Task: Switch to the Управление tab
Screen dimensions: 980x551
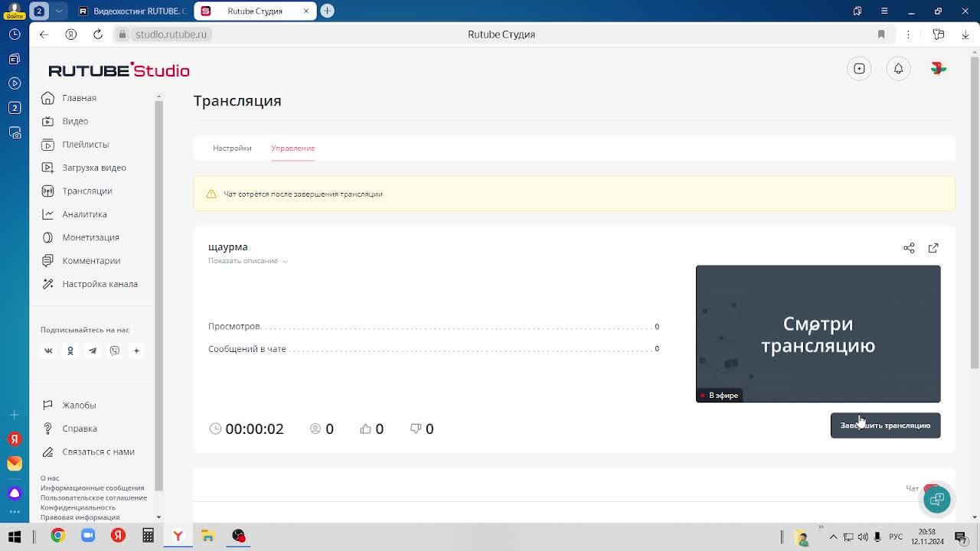Action: [292, 148]
